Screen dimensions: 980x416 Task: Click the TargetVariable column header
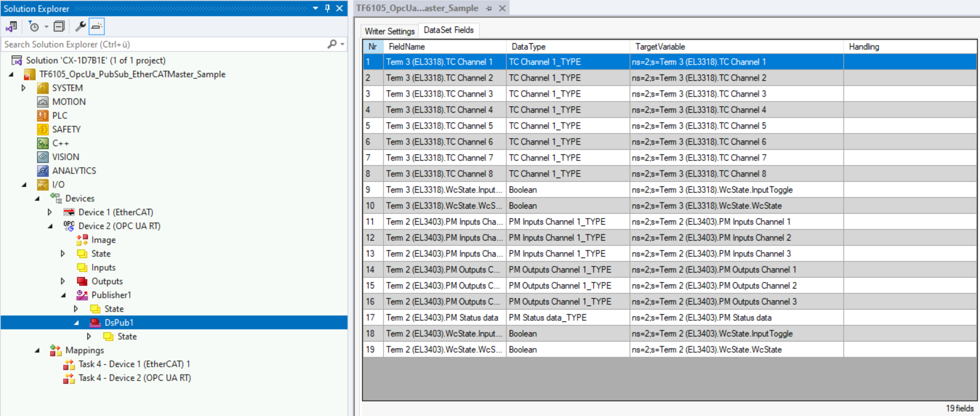[737, 46]
